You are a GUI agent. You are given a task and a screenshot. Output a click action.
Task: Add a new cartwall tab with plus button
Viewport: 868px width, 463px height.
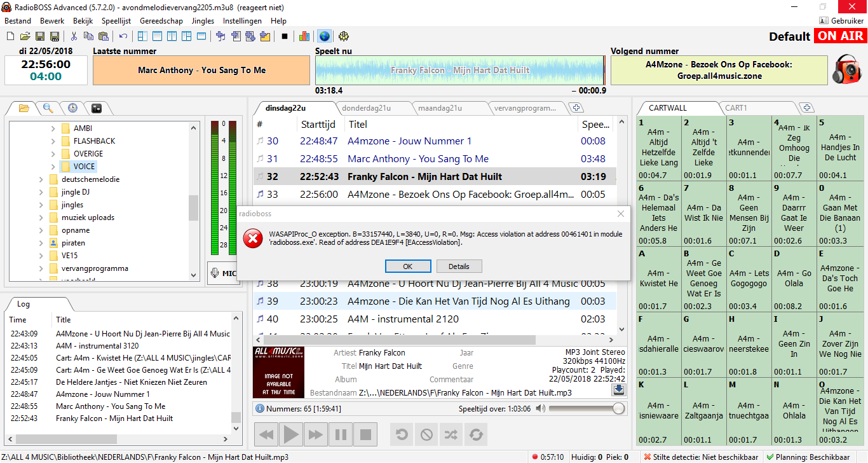(806, 108)
